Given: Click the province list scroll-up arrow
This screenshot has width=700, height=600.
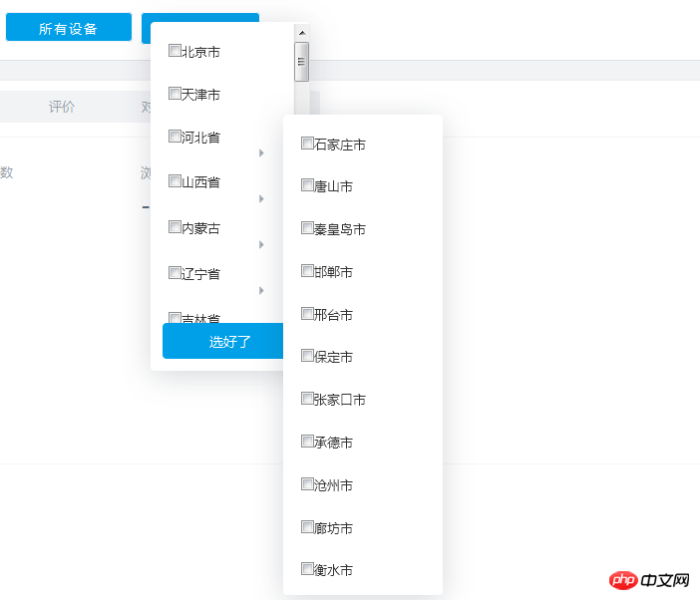Looking at the screenshot, I should pos(302,33).
